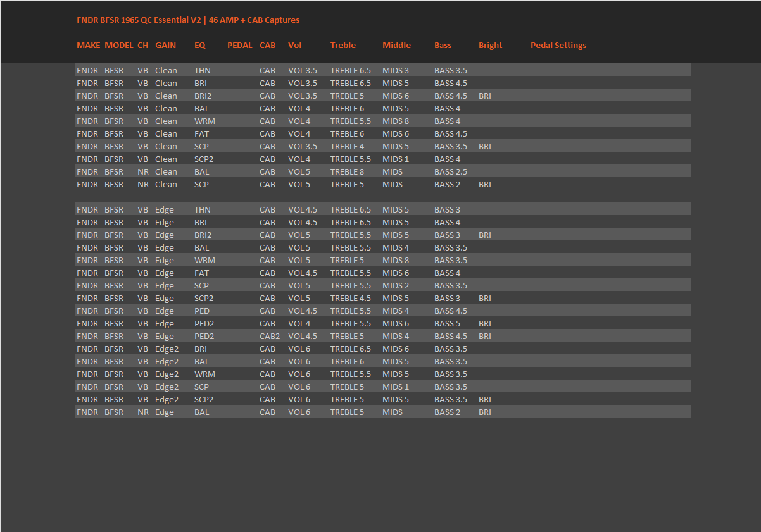This screenshot has width=761, height=532.
Task: Select the Bright column header
Action: pyautogui.click(x=490, y=46)
